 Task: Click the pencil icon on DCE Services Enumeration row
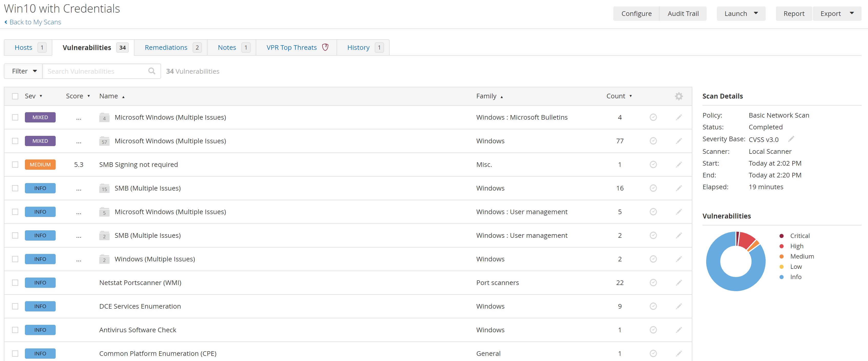pos(679,306)
